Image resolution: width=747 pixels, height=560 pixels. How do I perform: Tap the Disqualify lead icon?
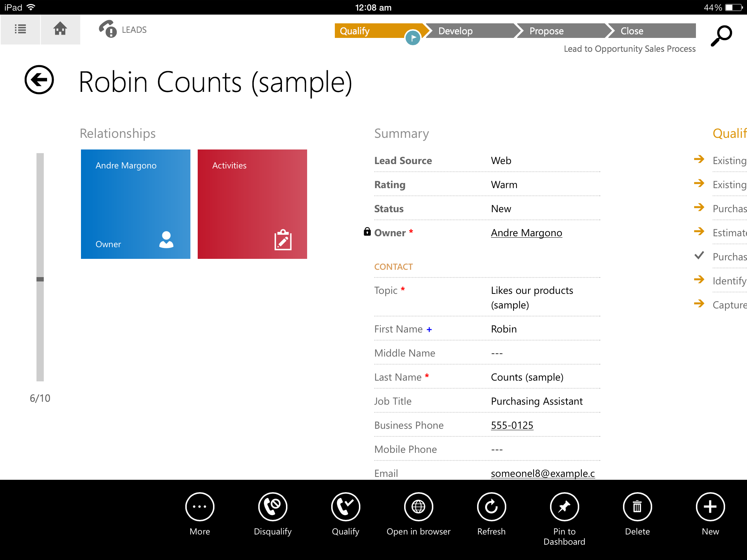click(272, 507)
